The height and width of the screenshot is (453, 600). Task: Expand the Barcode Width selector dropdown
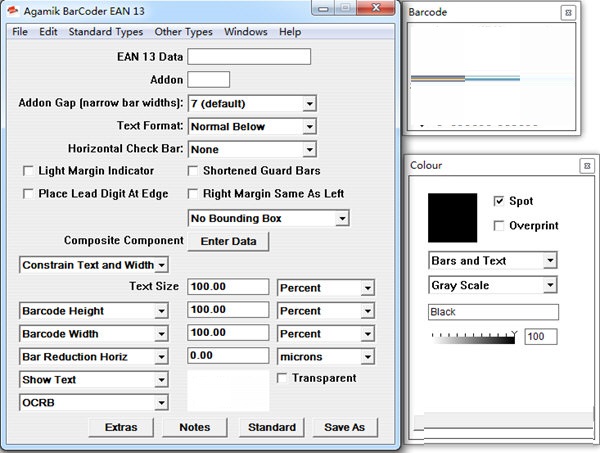[161, 334]
